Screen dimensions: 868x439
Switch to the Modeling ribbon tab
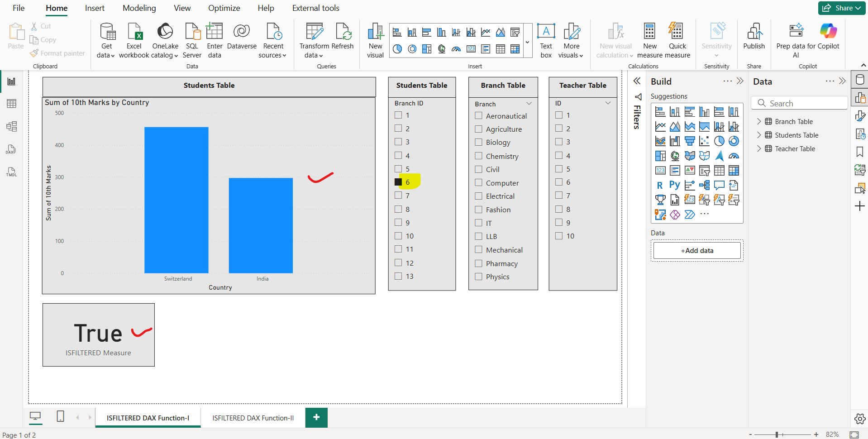[139, 8]
